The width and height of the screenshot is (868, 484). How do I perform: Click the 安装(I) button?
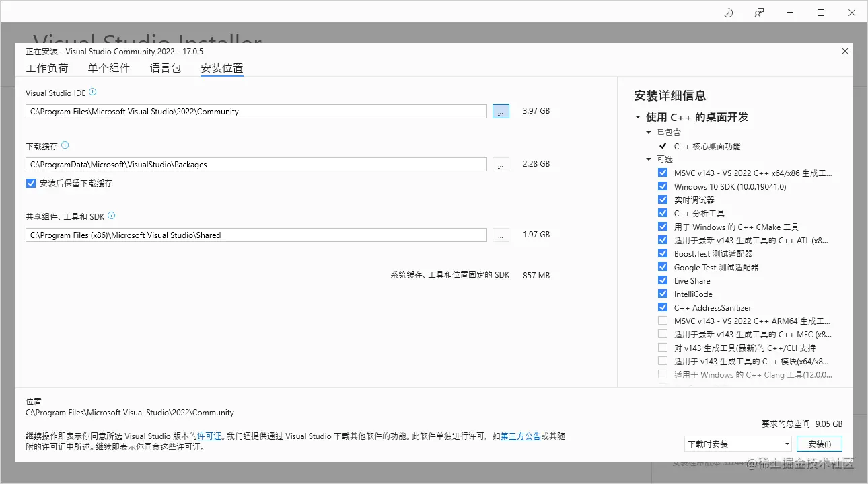(820, 444)
